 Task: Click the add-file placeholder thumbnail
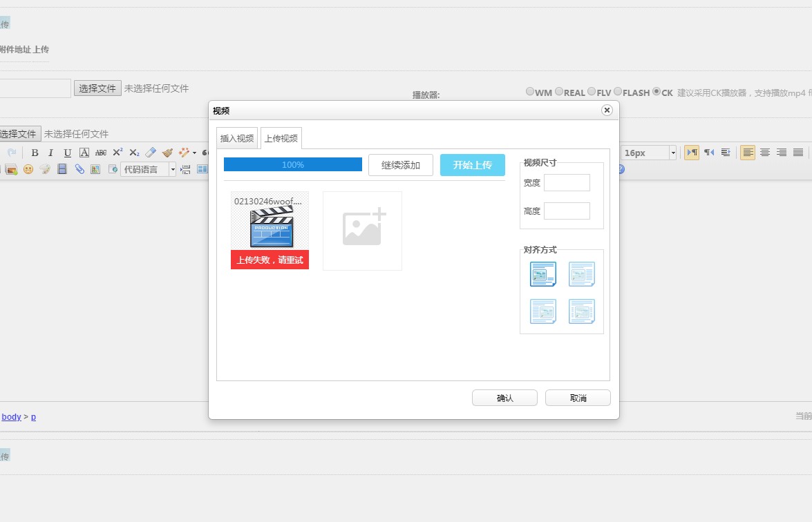[x=363, y=231]
